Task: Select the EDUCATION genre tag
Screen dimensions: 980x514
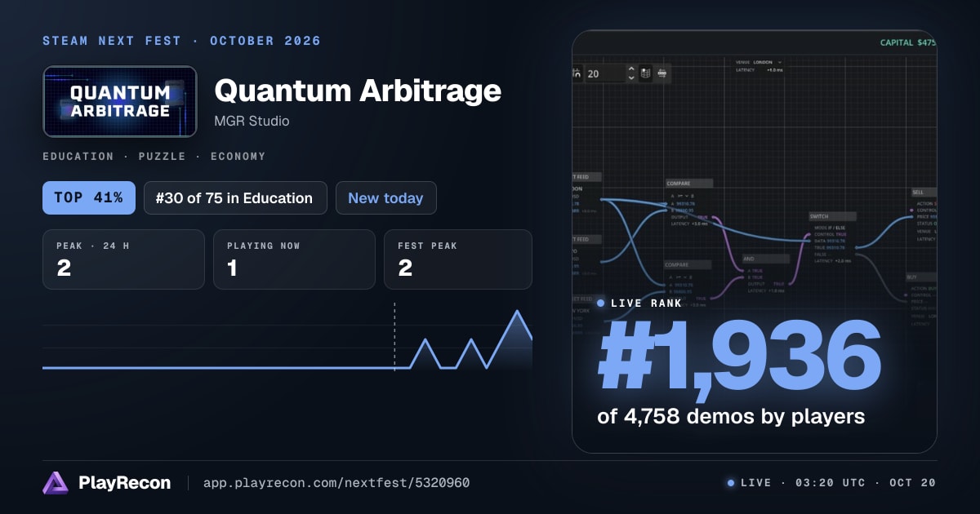Action: [78, 156]
